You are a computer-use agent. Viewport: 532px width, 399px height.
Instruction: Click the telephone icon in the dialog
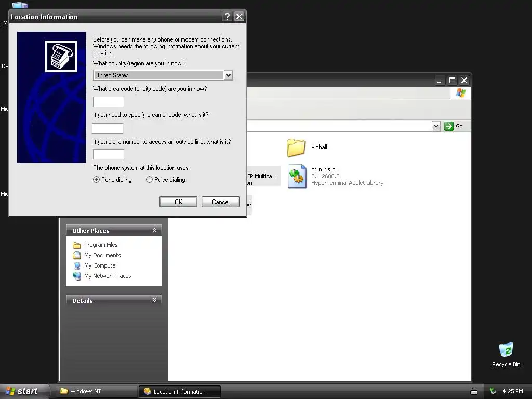[x=61, y=56]
